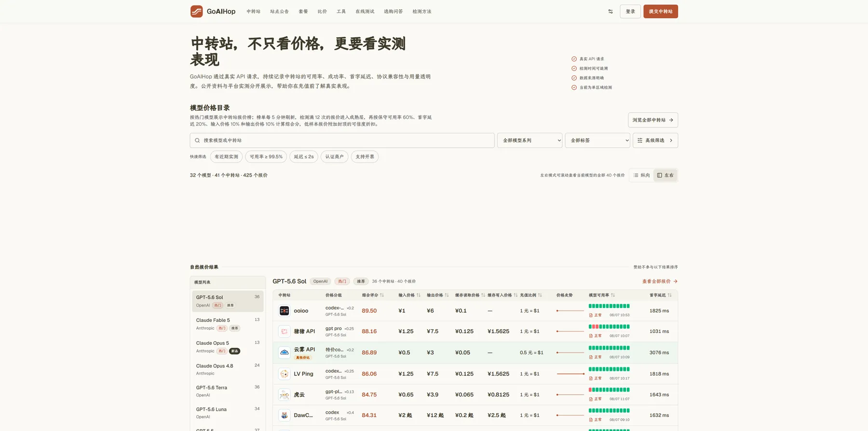Select GPT-5.6 Sol in model list
Image resolution: width=868 pixels, height=431 pixels.
[x=228, y=301]
